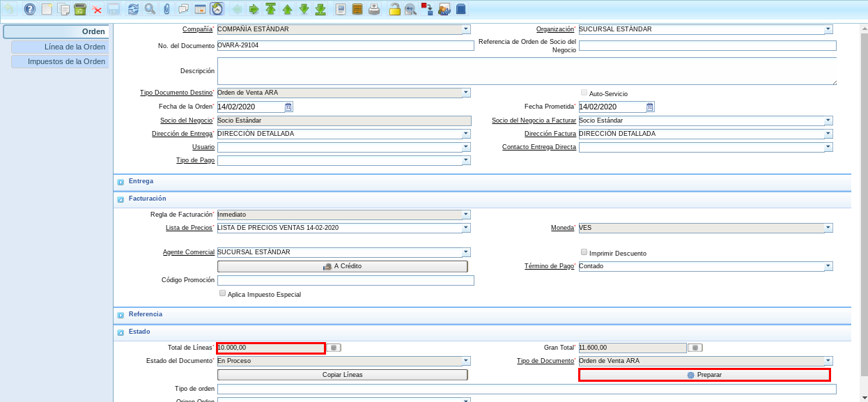Check the Aplica Impuesto Especial checkbox
This screenshot has height=402, width=868.
(223, 293)
